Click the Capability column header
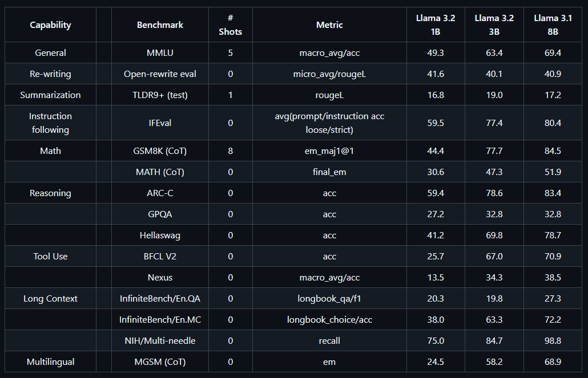This screenshot has width=588, height=378. click(50, 25)
